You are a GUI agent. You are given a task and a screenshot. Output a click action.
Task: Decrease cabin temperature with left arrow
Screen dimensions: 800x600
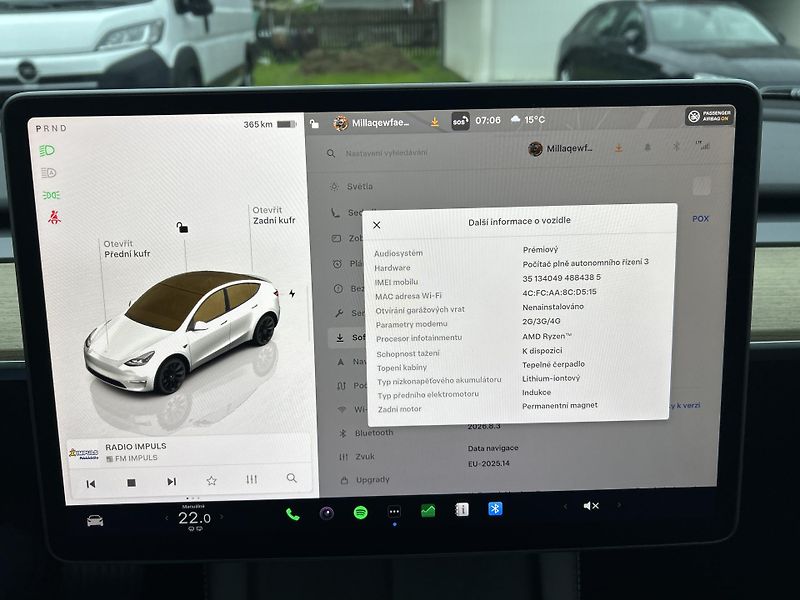tap(166, 518)
